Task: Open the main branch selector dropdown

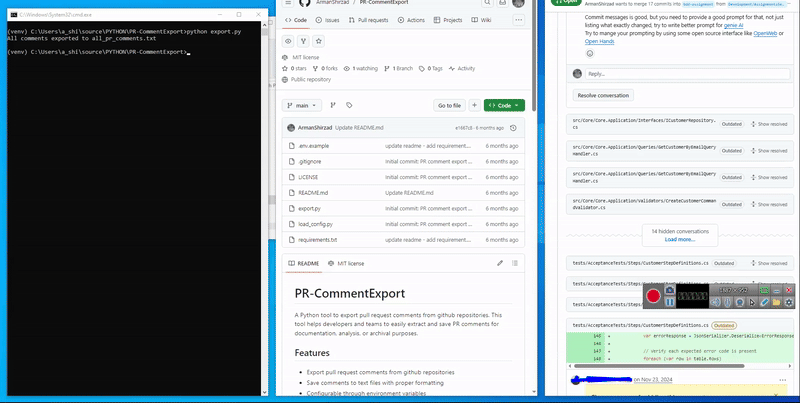Action: (302, 105)
